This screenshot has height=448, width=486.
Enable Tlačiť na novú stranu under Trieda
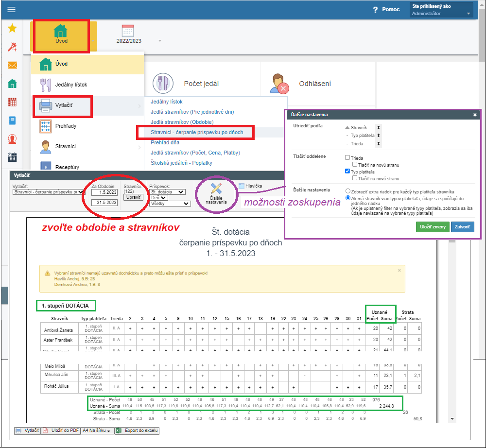(355, 165)
